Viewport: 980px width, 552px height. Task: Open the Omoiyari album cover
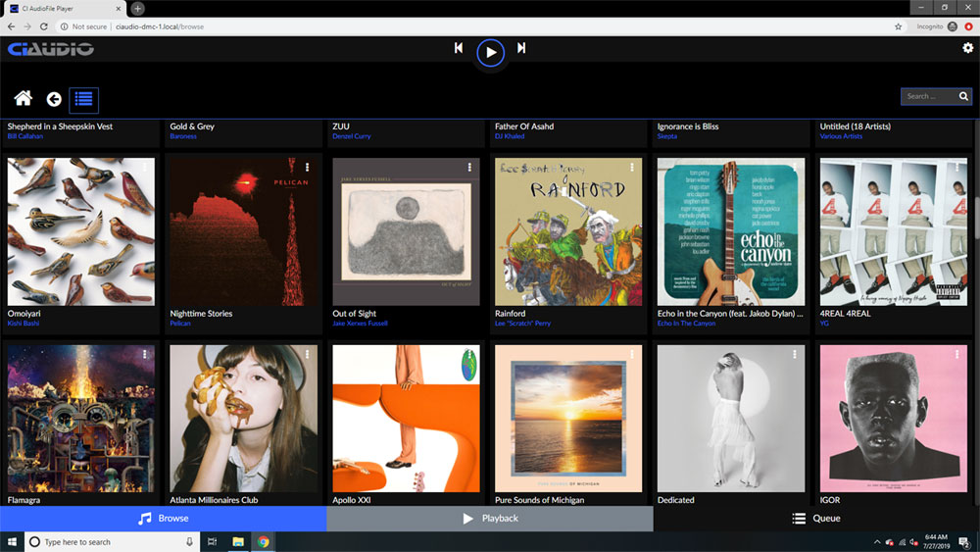pyautogui.click(x=81, y=231)
